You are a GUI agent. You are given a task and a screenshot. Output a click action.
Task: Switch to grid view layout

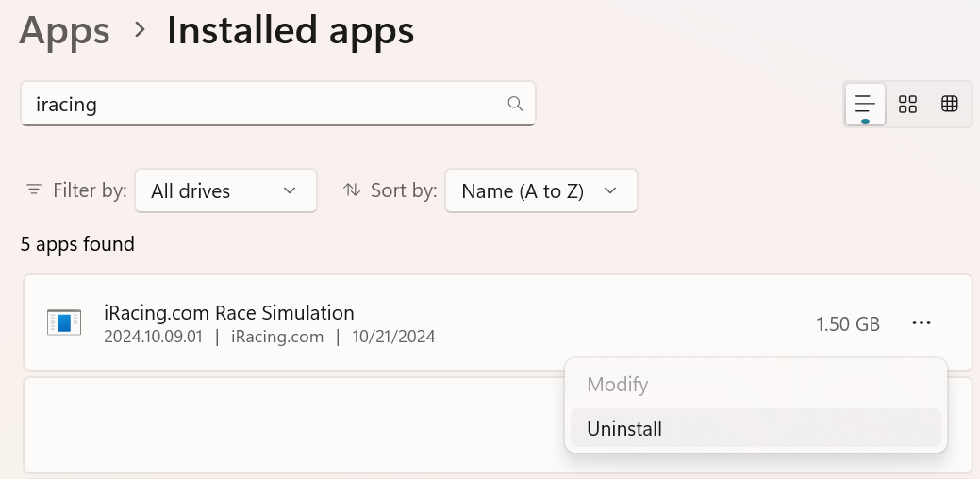pyautogui.click(x=907, y=104)
